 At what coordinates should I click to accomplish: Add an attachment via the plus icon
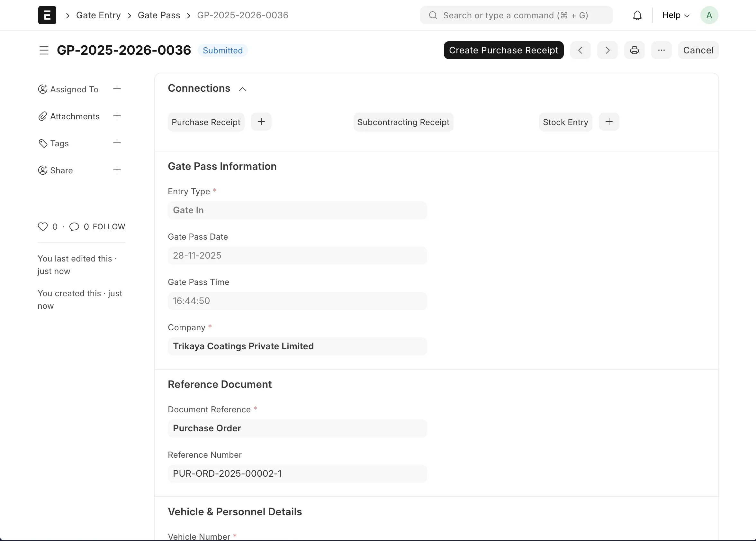(116, 116)
